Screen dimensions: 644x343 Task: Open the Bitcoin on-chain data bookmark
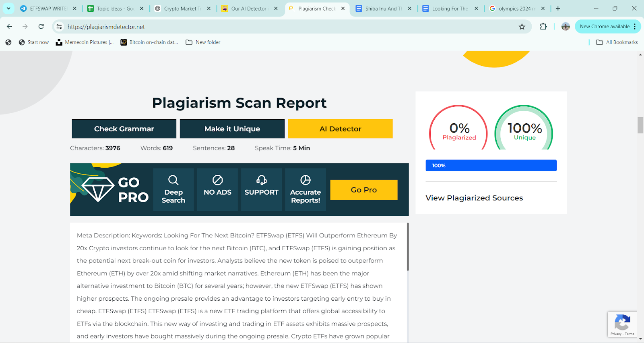coord(149,42)
